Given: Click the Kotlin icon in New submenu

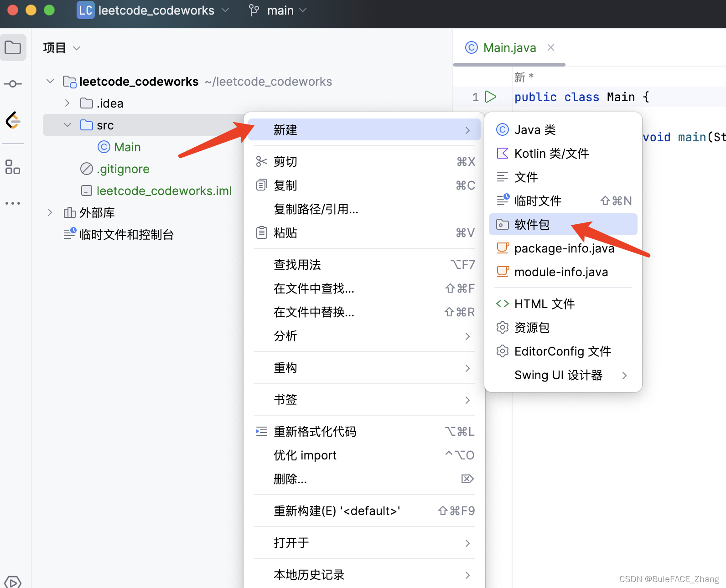Looking at the screenshot, I should (502, 153).
